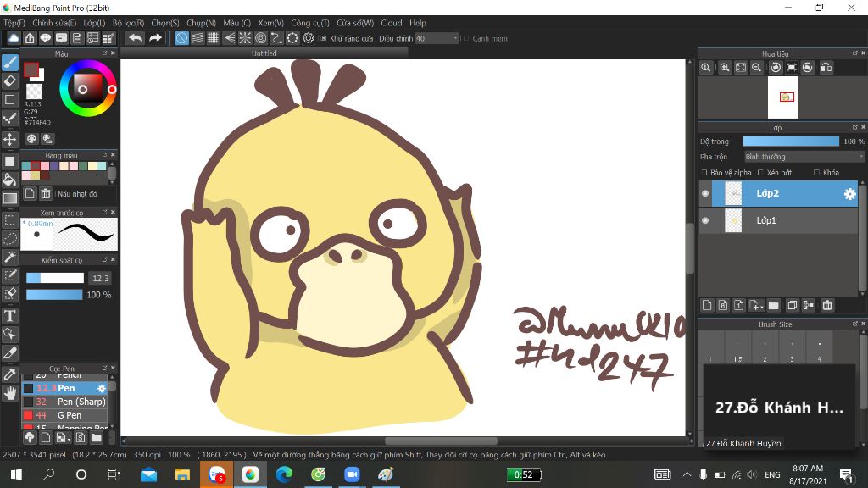Enable Bảo vệ alpha checkbox
Image resolution: width=868 pixels, height=488 pixels.
pos(704,173)
